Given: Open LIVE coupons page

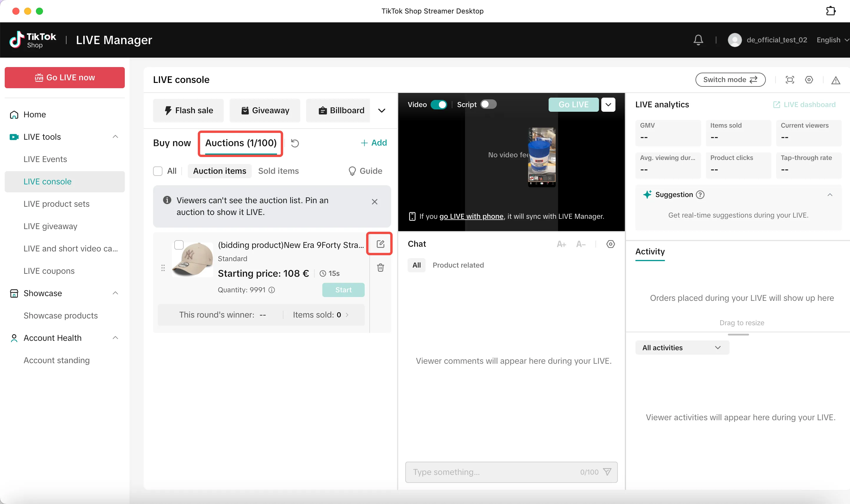Looking at the screenshot, I should point(49,271).
